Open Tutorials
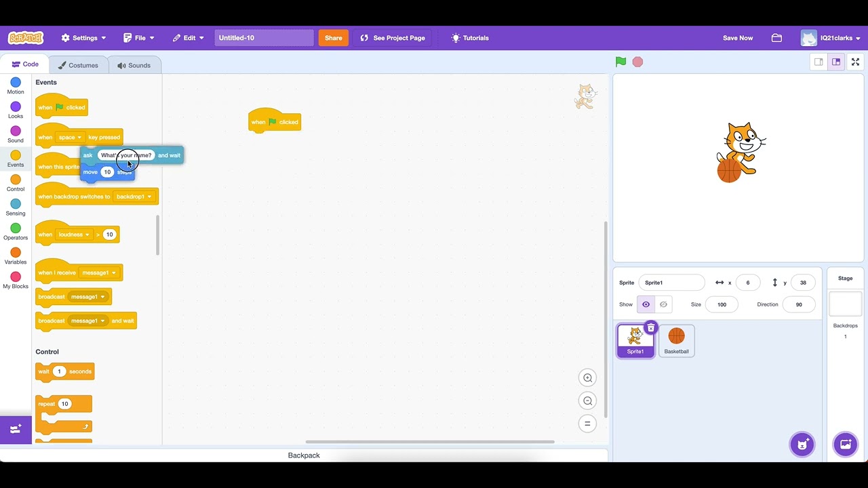Viewport: 868px width, 488px height. coord(470,38)
